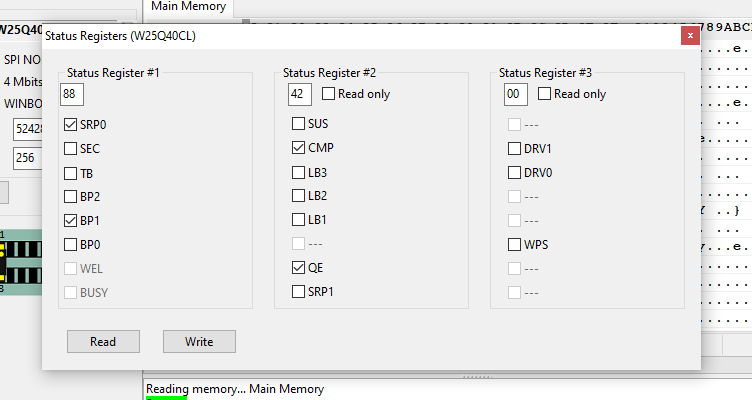Click Status Register #1 hex value field
Screen dimensions: 752x400
point(73,94)
